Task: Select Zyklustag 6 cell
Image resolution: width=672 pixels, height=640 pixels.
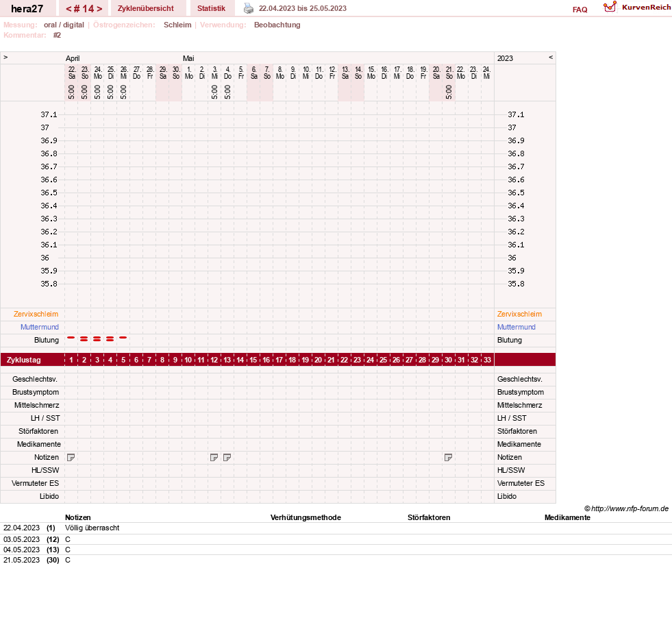Action: (136, 360)
